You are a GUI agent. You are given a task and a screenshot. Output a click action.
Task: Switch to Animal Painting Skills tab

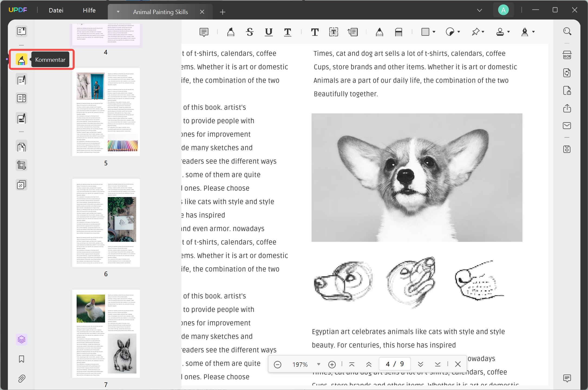(161, 12)
